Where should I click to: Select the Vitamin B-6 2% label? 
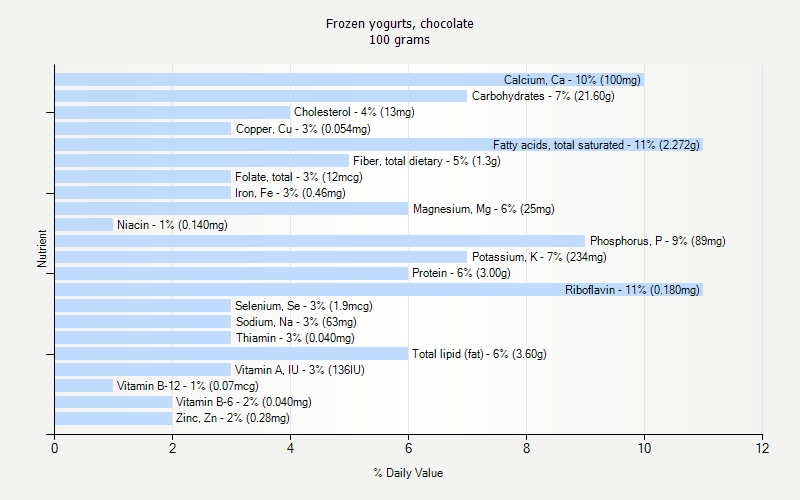coord(243,402)
